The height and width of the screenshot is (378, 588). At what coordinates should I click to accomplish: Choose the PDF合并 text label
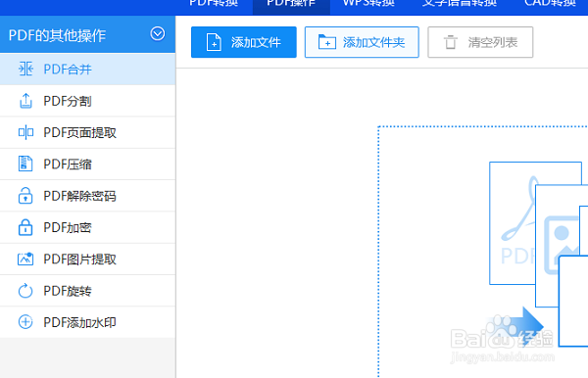[68, 70]
